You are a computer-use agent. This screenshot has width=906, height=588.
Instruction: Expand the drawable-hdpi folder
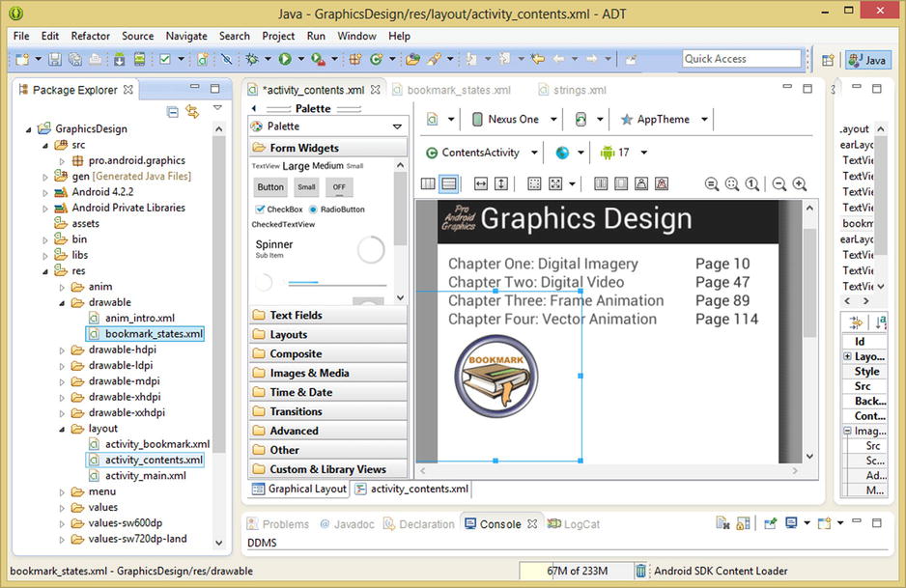click(x=62, y=350)
